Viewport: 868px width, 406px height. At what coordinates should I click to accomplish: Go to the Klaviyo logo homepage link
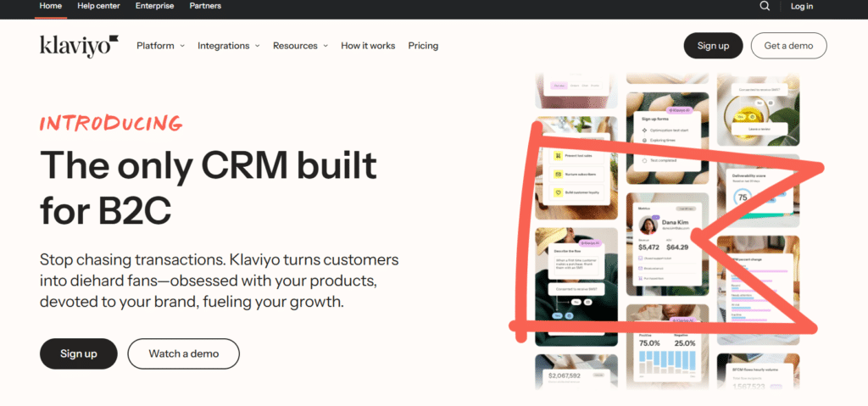tap(79, 46)
